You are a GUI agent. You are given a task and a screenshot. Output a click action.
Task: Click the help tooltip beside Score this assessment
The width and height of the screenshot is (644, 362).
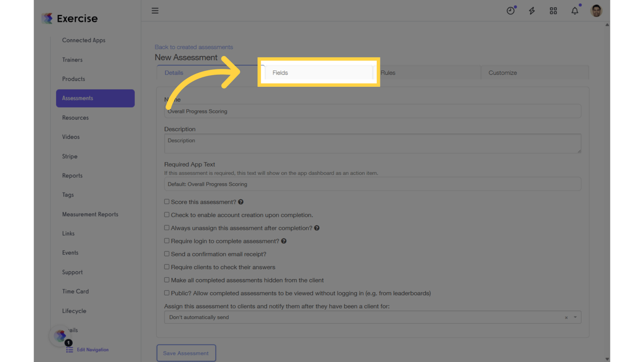pyautogui.click(x=240, y=201)
